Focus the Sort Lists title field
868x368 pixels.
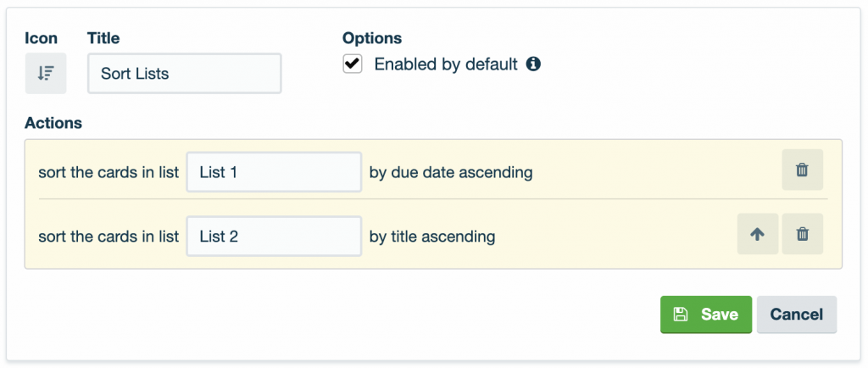(x=184, y=73)
